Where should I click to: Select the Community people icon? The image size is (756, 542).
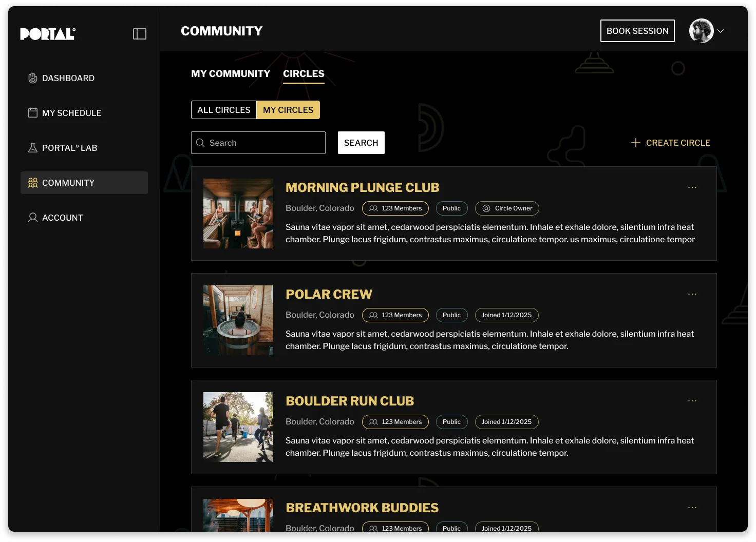33,182
